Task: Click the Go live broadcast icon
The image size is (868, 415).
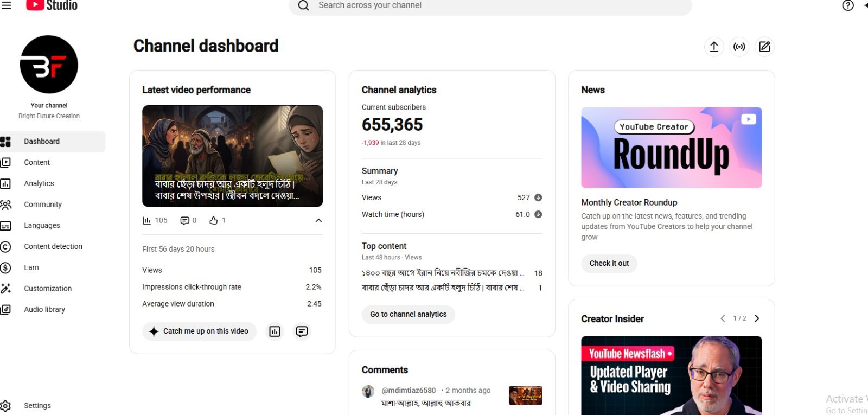Action: [x=739, y=47]
